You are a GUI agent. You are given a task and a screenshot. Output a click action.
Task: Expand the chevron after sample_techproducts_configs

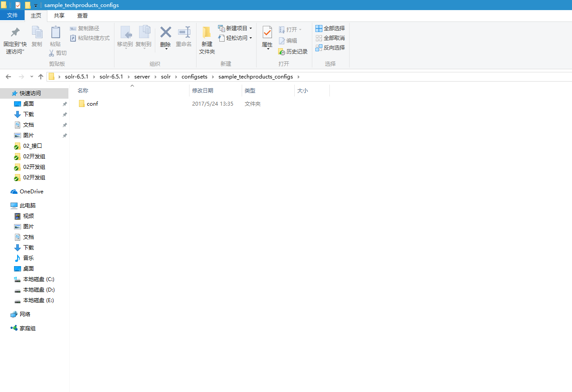click(x=298, y=77)
